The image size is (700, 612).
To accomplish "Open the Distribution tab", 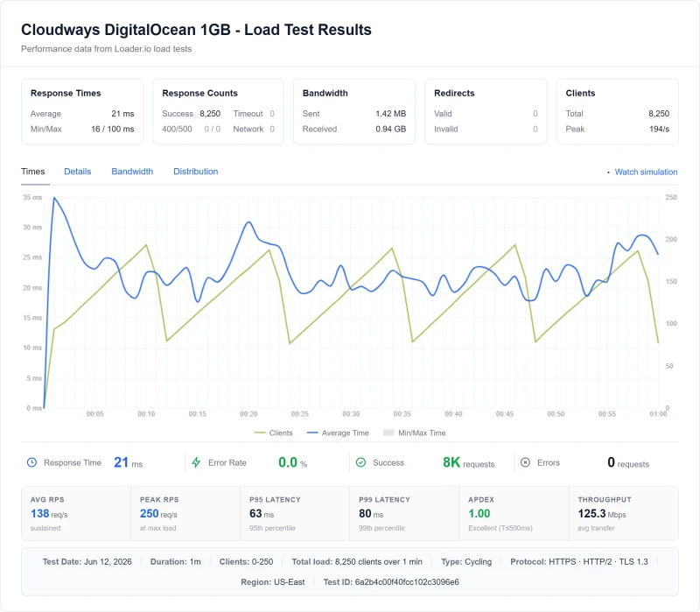I will click(x=195, y=172).
